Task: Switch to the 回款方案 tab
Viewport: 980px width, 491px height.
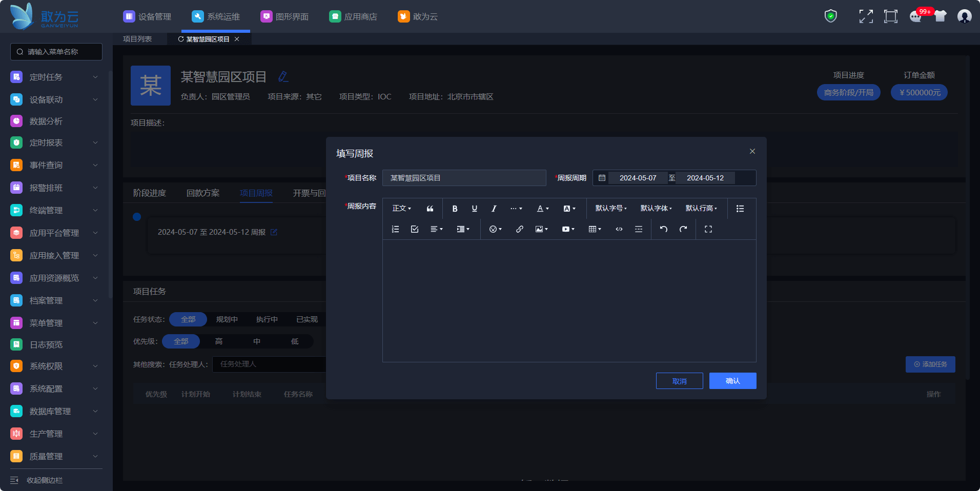Action: click(x=203, y=193)
